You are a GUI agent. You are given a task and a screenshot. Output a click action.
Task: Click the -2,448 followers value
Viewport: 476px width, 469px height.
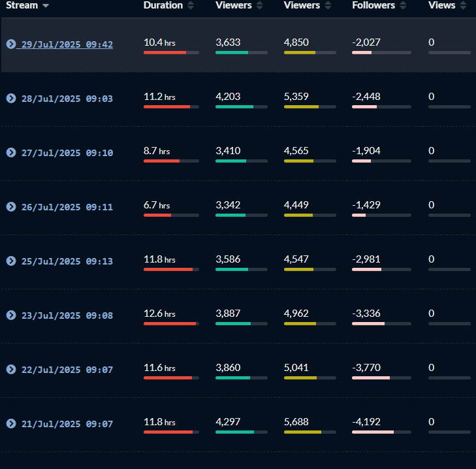pos(366,97)
